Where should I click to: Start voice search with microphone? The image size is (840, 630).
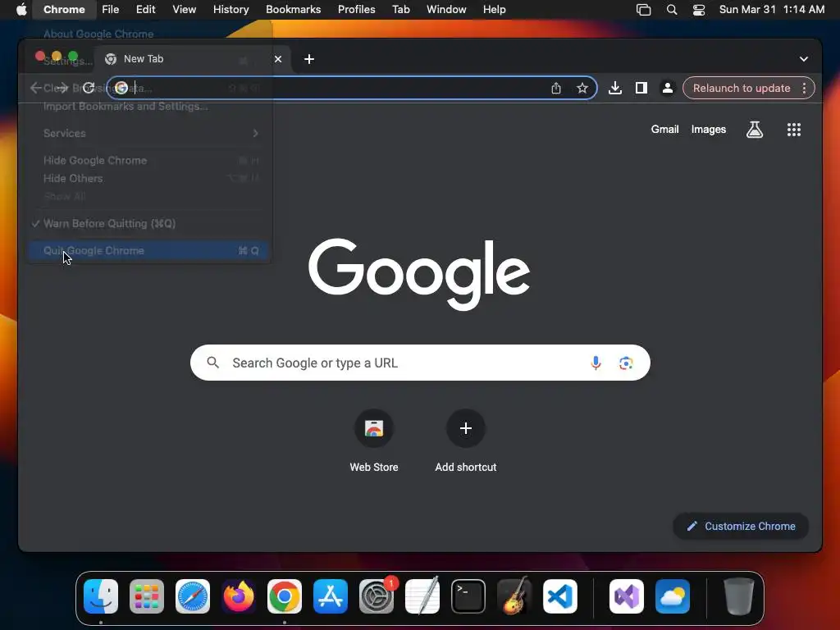click(x=596, y=363)
